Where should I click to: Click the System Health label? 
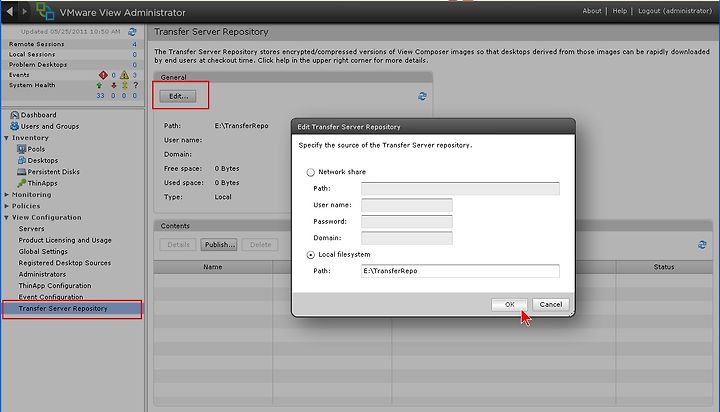(x=32, y=85)
